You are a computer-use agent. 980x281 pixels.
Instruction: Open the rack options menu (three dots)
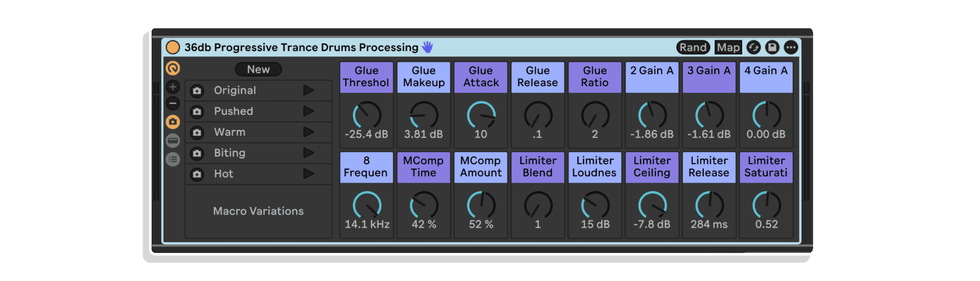pyautogui.click(x=791, y=47)
